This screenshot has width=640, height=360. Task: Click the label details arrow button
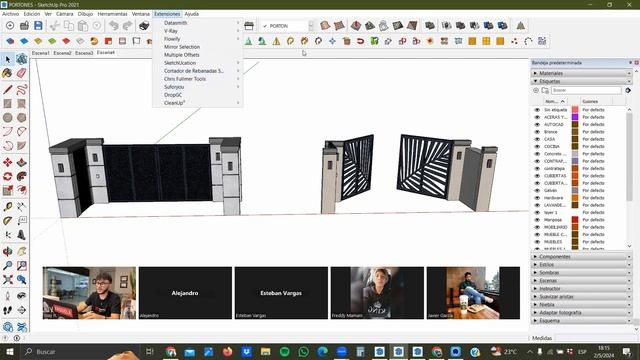click(628, 90)
